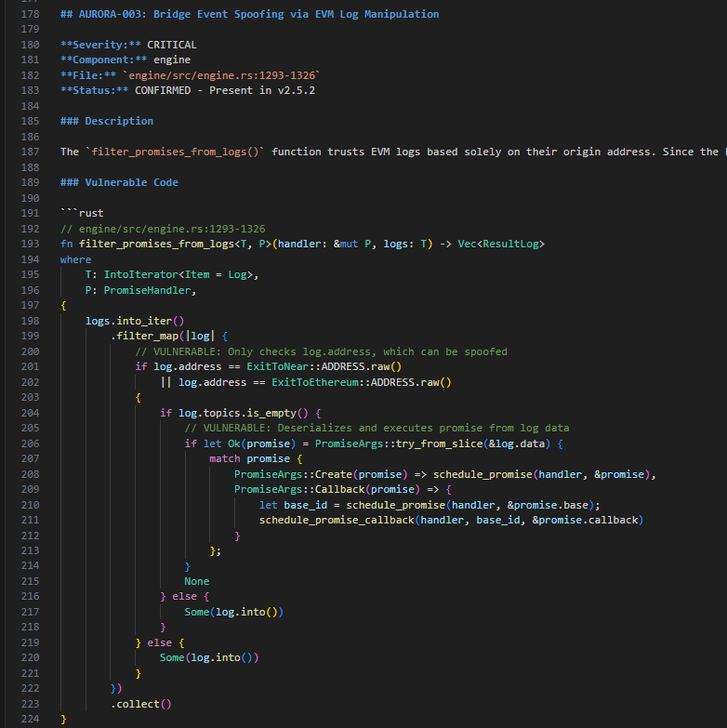The image size is (727, 728).
Task: Click the comment 'VULNERABLE: Only checks log.address'
Action: 262,351
